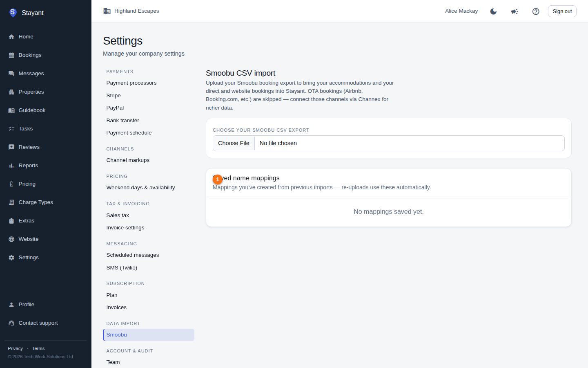Open the Privacy link

tap(15, 348)
